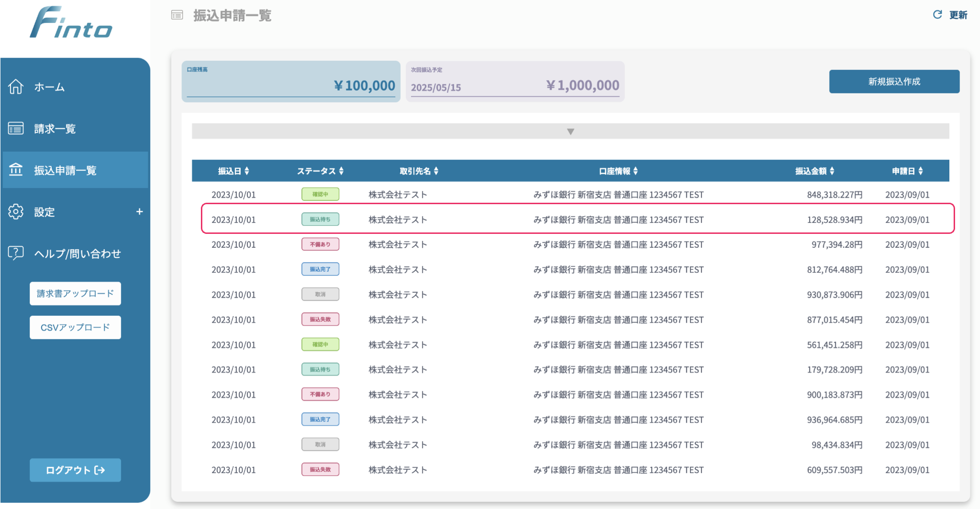
Task: Sort table by 振込金額 column
Action: point(815,171)
